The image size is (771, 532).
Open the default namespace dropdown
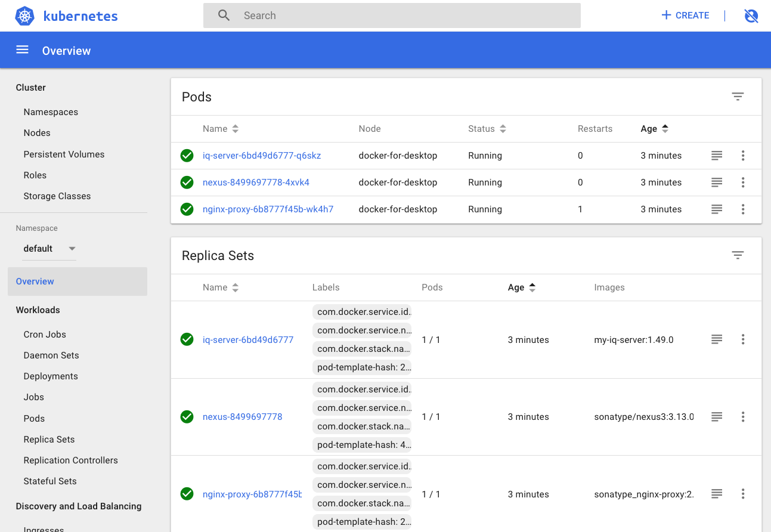tap(49, 249)
